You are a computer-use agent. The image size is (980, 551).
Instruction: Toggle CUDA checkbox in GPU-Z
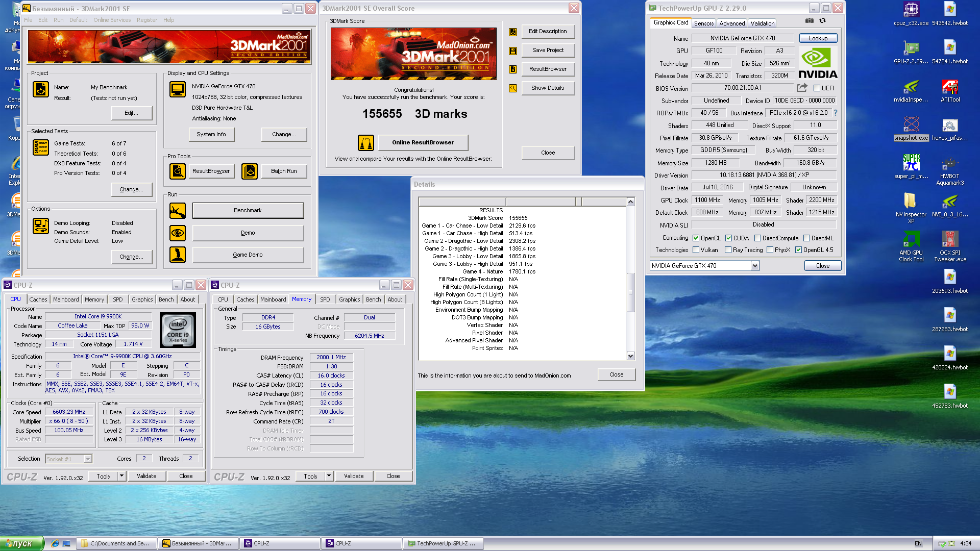tap(728, 238)
